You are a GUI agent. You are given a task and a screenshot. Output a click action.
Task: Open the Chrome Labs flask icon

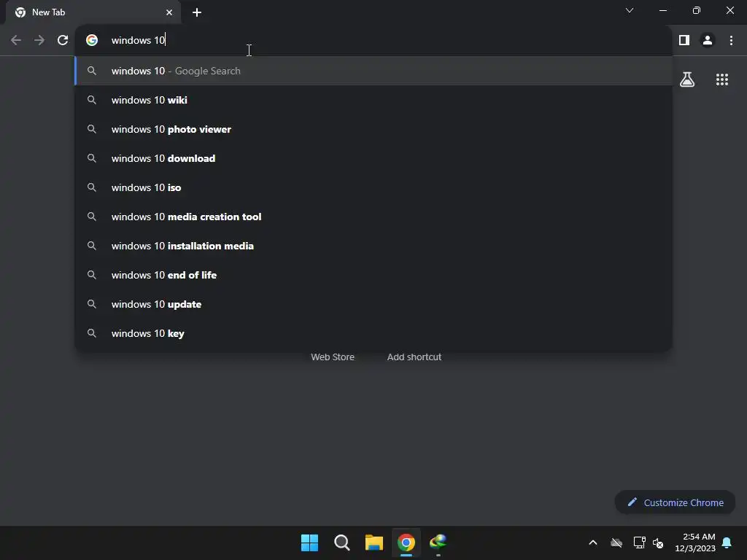[x=687, y=79]
